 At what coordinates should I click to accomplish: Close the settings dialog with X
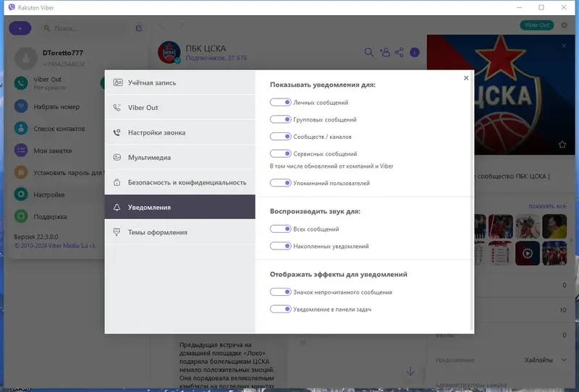[466, 78]
